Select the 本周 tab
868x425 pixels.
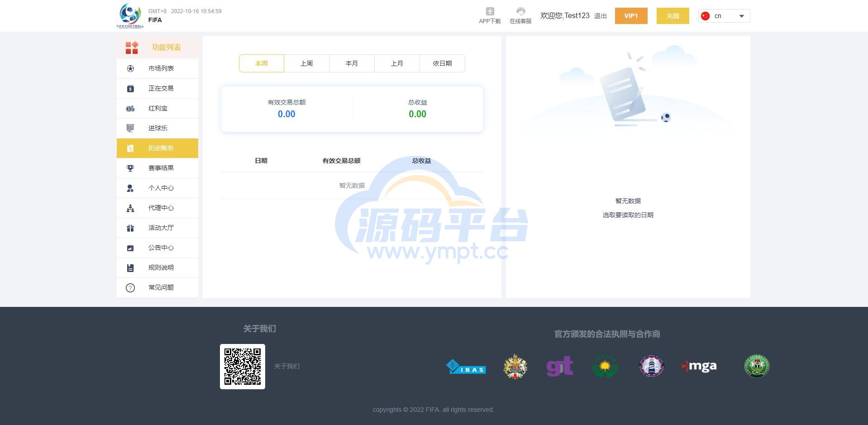(262, 63)
